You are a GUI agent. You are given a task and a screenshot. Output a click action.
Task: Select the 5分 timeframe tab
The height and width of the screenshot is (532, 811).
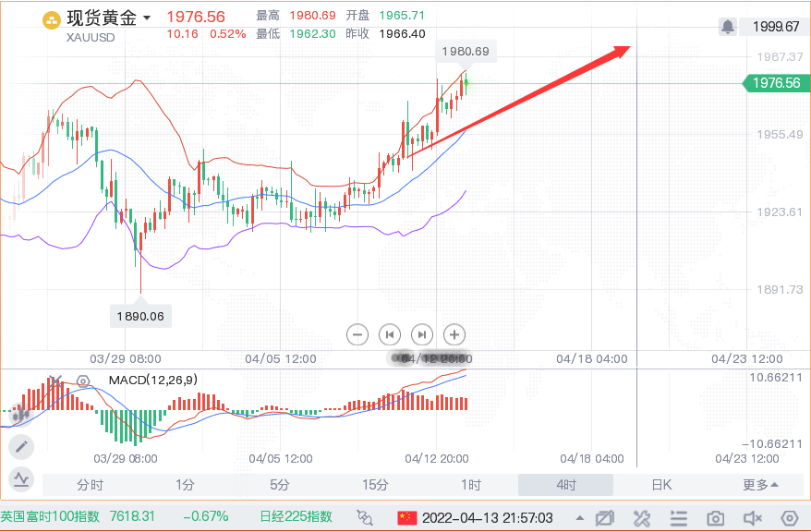pyautogui.click(x=280, y=485)
